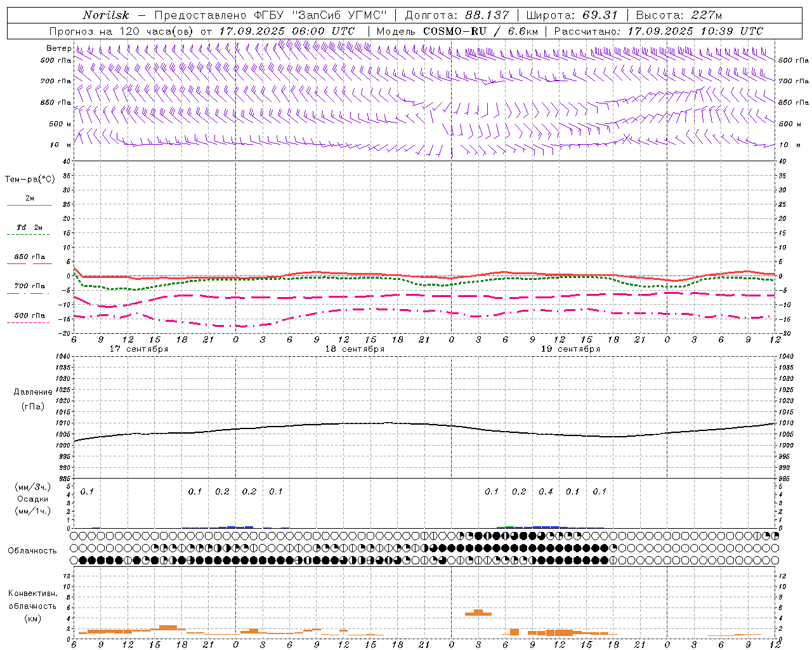Select the "(мм/3ч.)" precipitation unit label
This screenshot has height=650, width=812.
[33, 487]
